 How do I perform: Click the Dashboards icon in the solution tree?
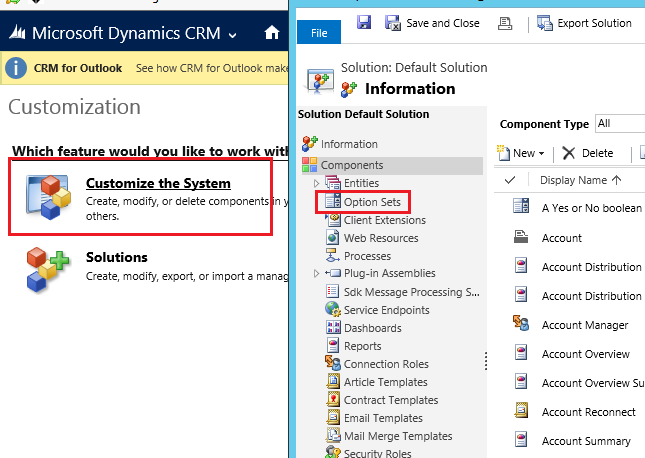(x=333, y=328)
